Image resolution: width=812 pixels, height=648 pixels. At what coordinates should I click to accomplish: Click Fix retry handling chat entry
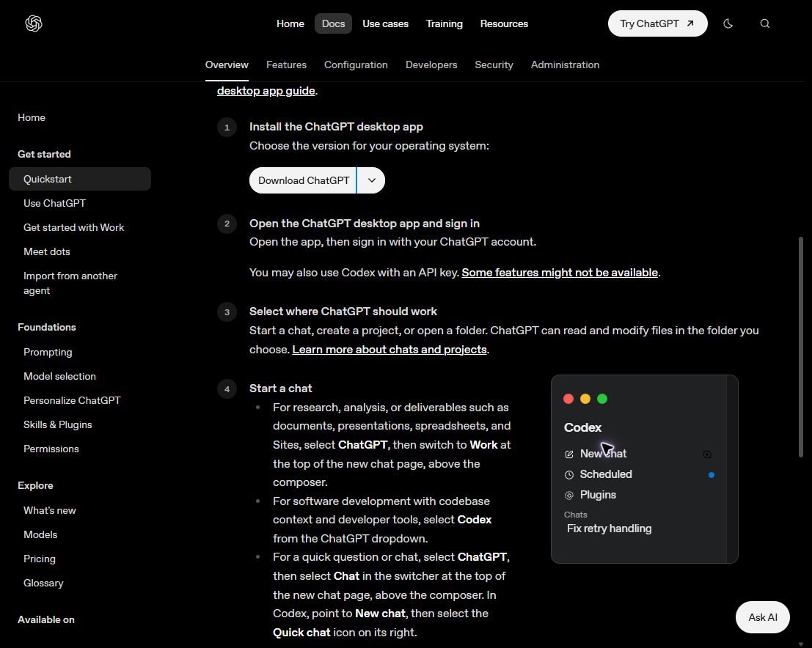609,529
